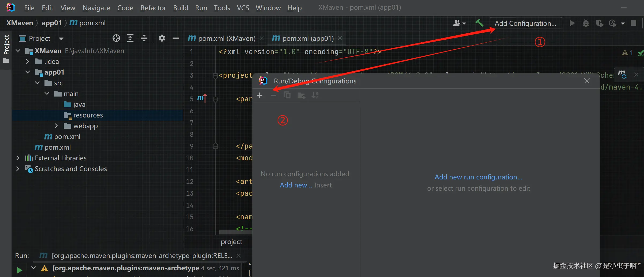644x277 pixels.
Task: Click the IntelliJ IDEA logo icon
Action: click(10, 7)
